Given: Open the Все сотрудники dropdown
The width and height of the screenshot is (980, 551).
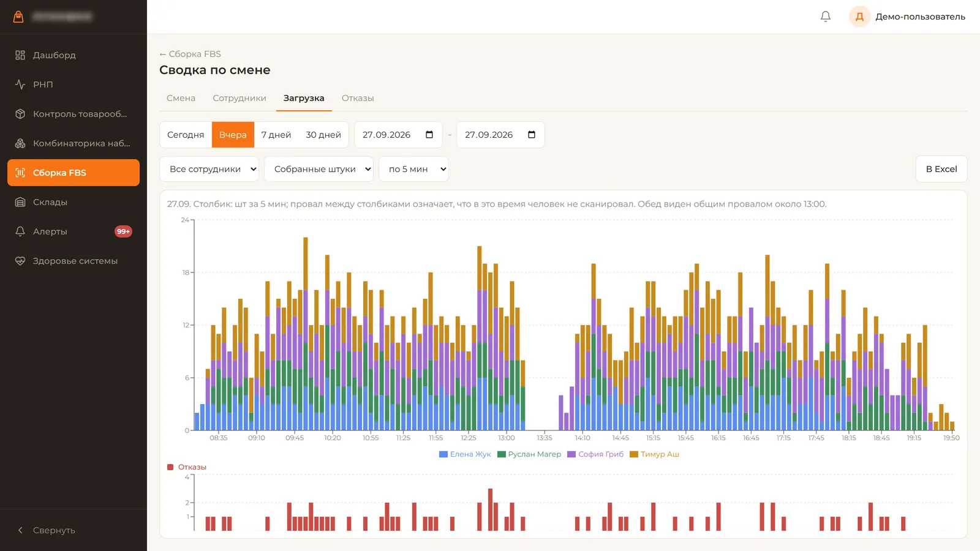Looking at the screenshot, I should tap(209, 169).
